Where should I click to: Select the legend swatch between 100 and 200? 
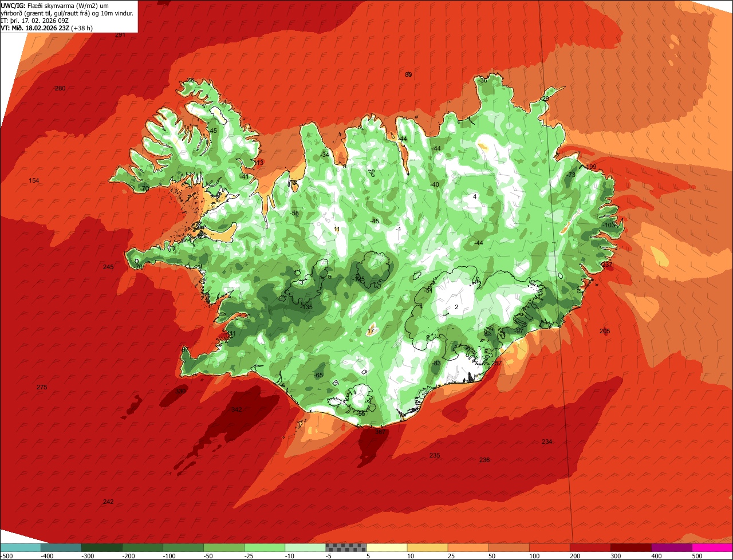549,547
